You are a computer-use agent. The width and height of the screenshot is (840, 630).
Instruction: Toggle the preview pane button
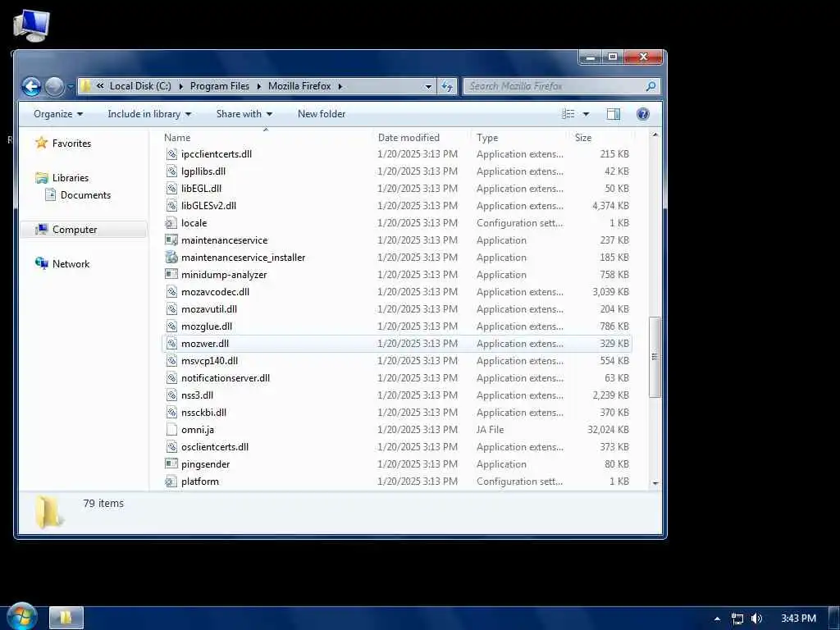614,113
